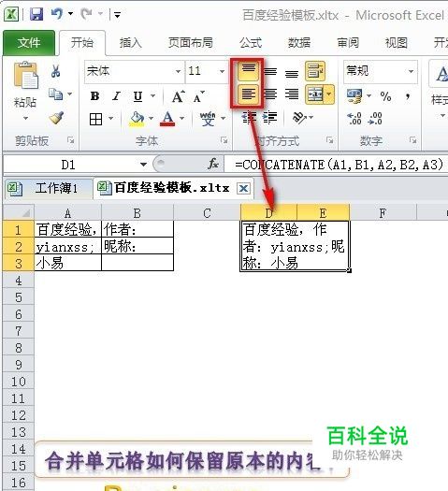Click merge and center button
Image resolution: width=448 pixels, height=491 pixels.
[315, 94]
